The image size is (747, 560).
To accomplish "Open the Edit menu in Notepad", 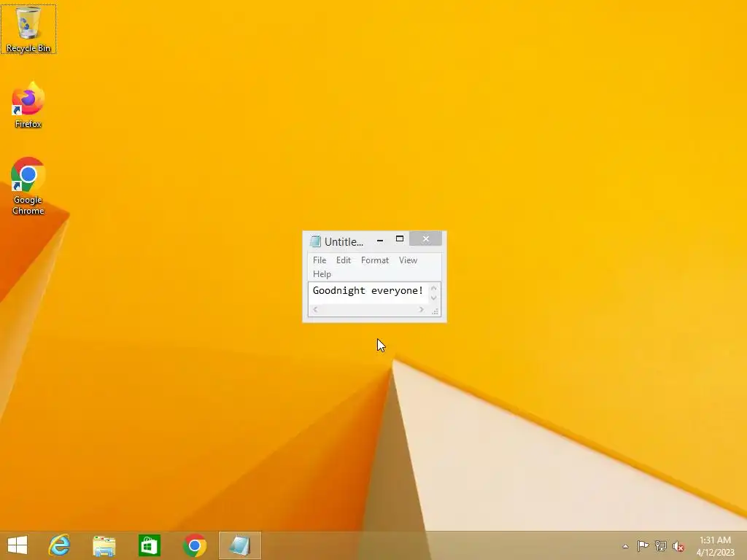I will [344, 260].
